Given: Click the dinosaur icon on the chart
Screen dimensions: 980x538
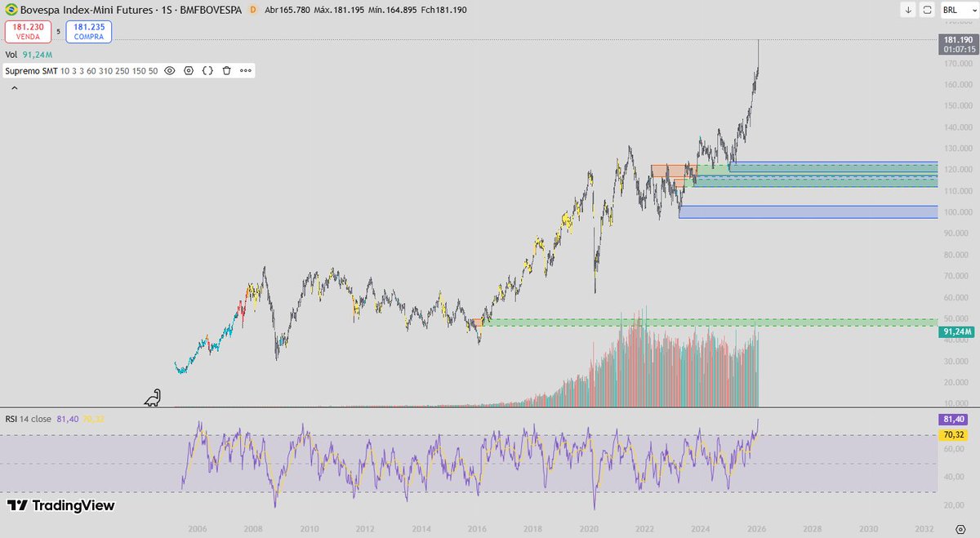Looking at the screenshot, I should pos(153,398).
